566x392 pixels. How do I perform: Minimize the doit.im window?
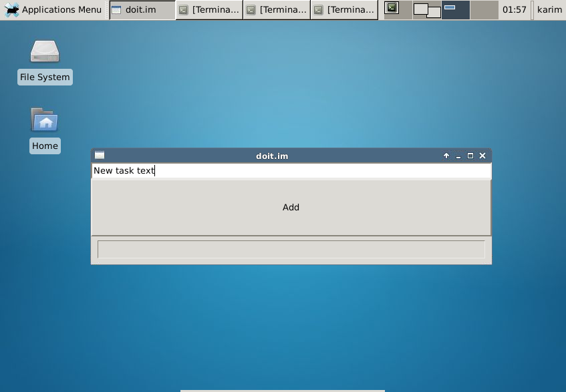[458, 156]
